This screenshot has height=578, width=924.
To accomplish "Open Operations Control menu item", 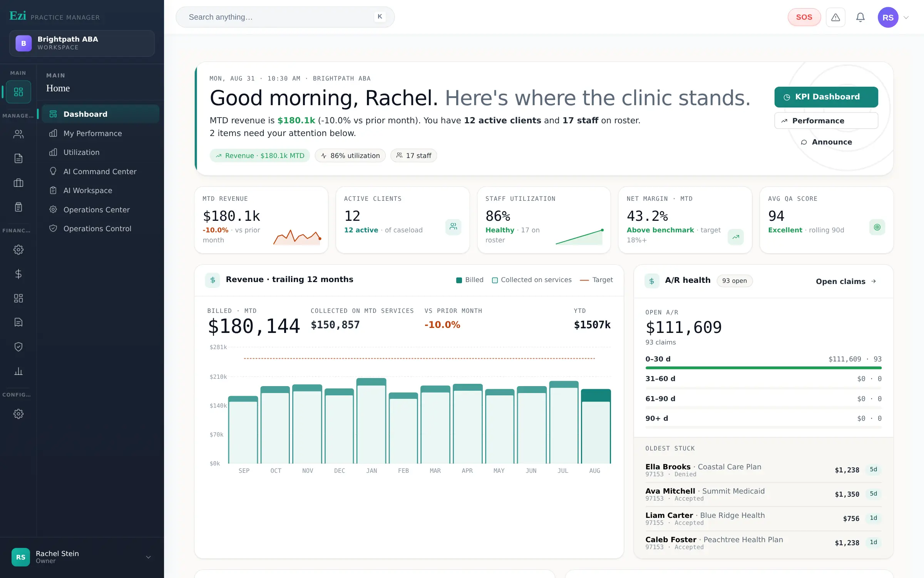I will click(x=100, y=229).
